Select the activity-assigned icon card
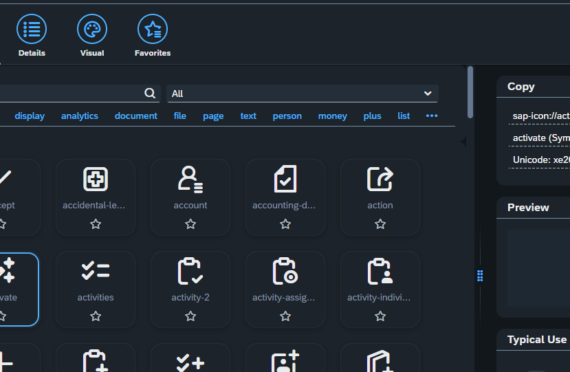570x372 pixels. click(x=285, y=289)
